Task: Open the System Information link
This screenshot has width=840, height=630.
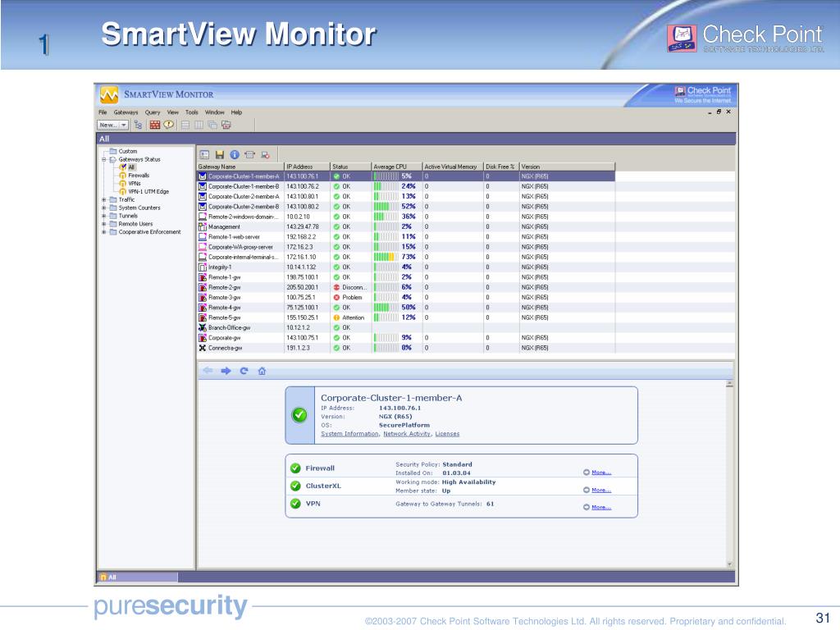Action: 349,434
